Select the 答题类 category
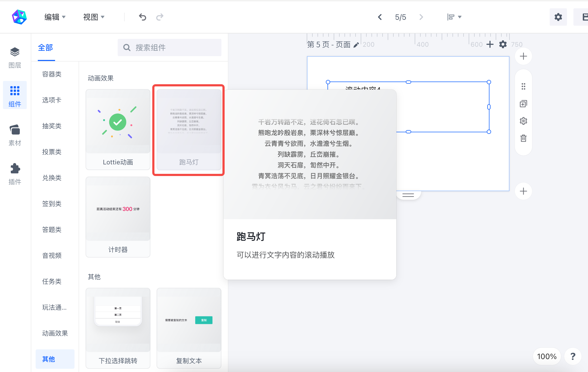 tap(52, 229)
